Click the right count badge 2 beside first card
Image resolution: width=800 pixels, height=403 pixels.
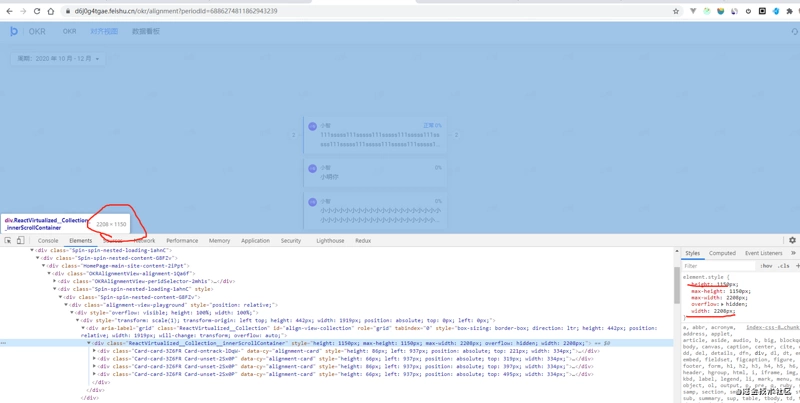(456, 135)
